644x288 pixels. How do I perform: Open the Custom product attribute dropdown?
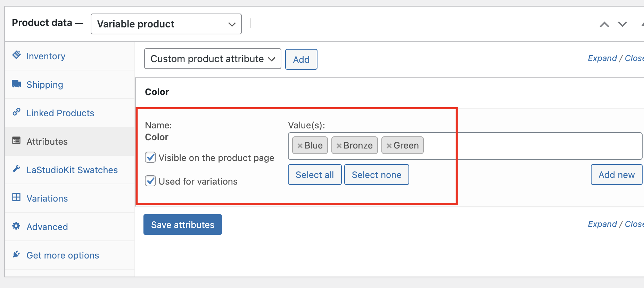pos(213,59)
